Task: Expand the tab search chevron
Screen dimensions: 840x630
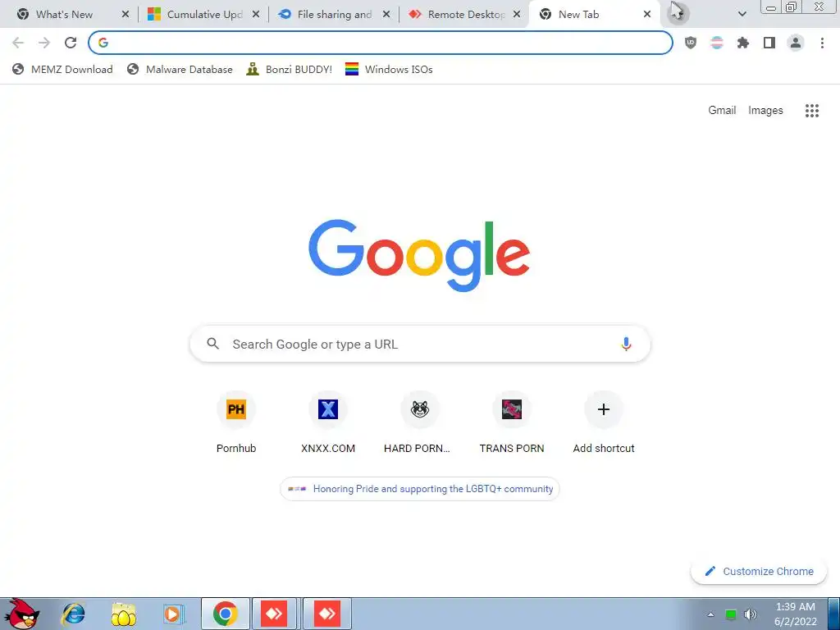Action: [x=742, y=15]
